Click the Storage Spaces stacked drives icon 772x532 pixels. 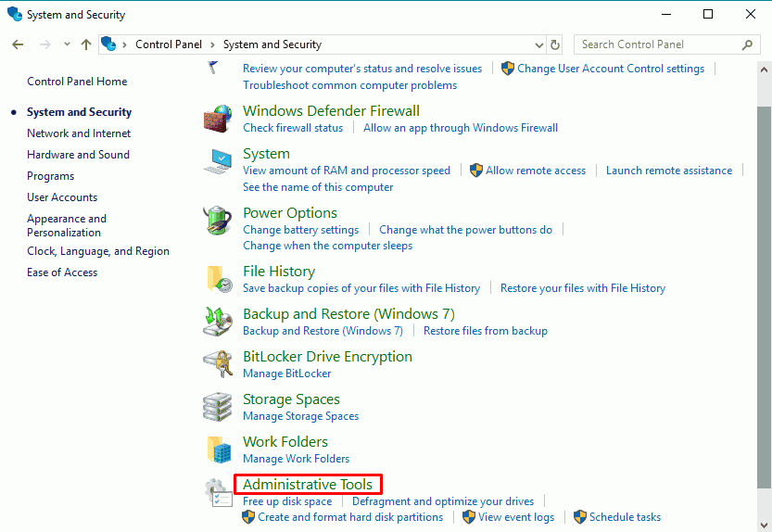click(217, 407)
